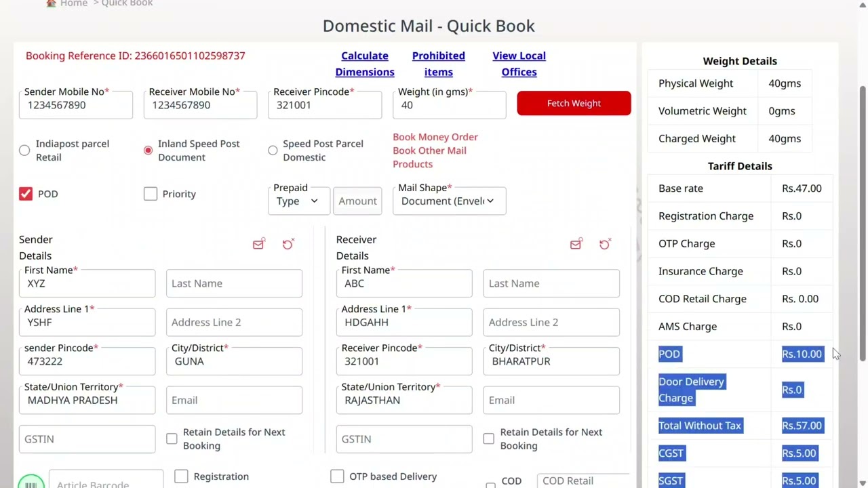Image resolution: width=868 pixels, height=488 pixels.
Task: Click Total Without Tax value Rs.57.00
Action: tap(802, 426)
